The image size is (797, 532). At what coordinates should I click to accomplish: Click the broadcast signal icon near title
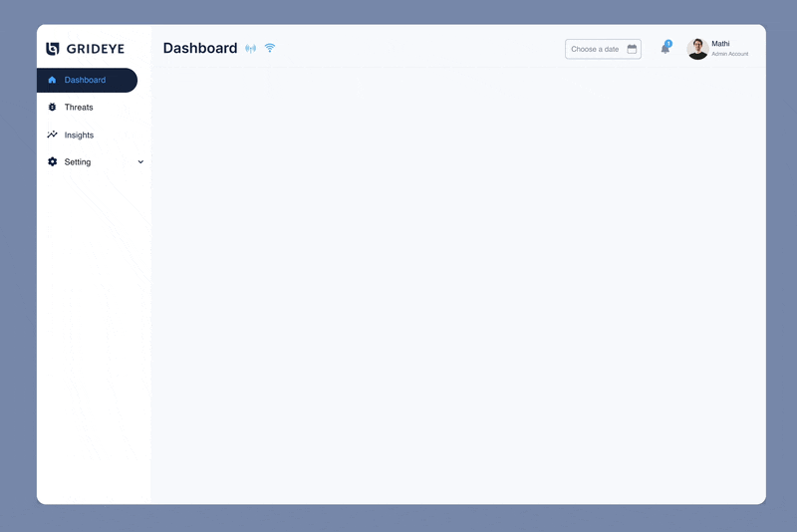pyautogui.click(x=251, y=49)
